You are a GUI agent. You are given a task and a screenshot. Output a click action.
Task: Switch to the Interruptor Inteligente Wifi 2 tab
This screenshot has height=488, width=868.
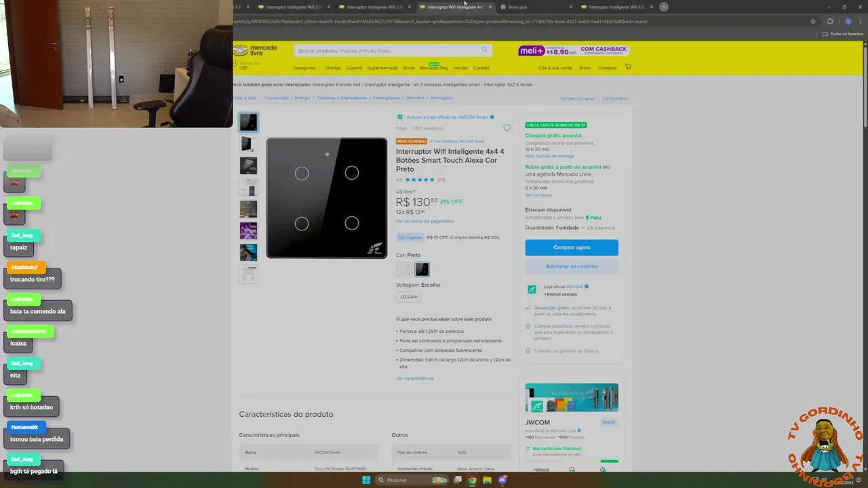pos(293,7)
